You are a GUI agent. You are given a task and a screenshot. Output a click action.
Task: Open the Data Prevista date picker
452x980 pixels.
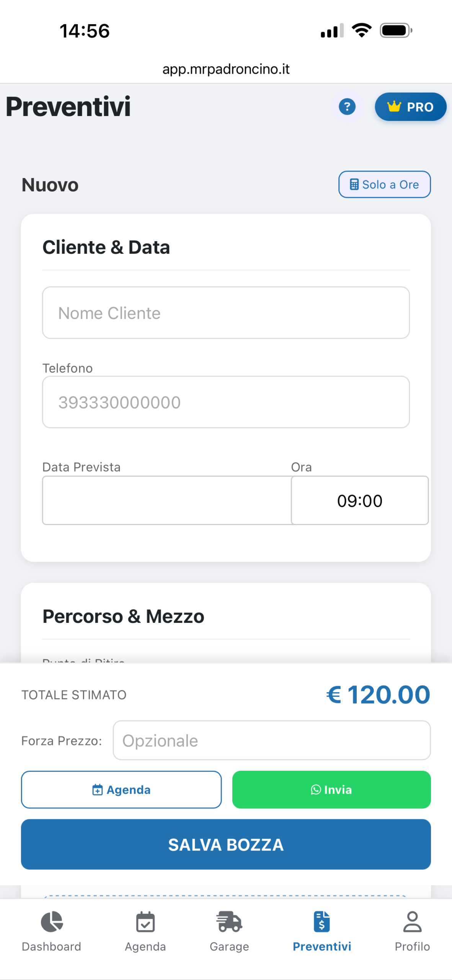point(166,500)
